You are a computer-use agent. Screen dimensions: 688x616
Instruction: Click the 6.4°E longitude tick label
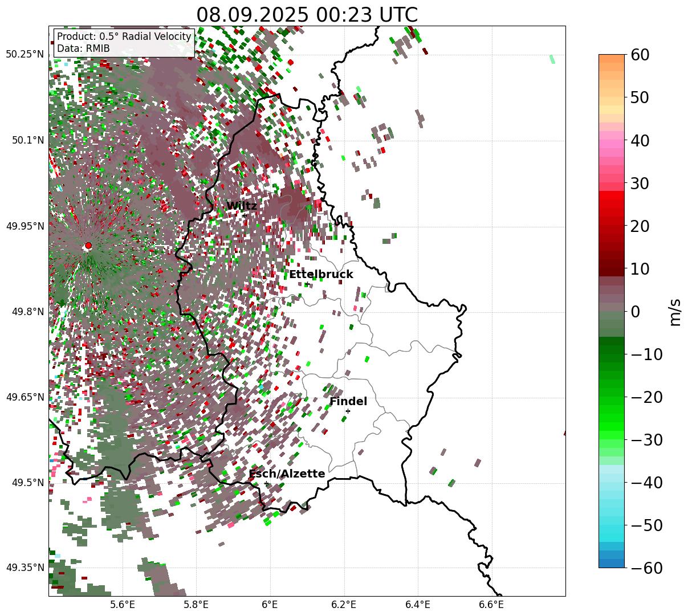click(418, 605)
